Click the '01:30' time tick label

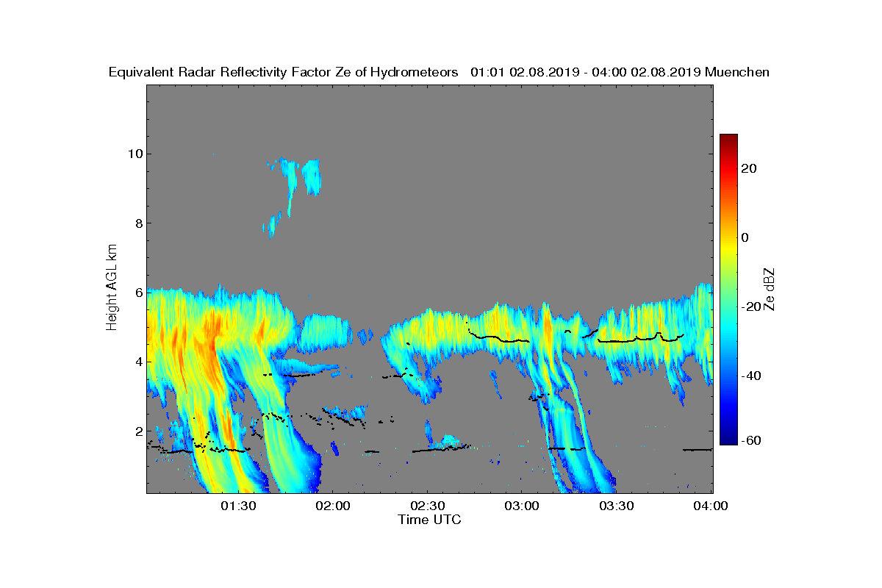pyautogui.click(x=238, y=506)
